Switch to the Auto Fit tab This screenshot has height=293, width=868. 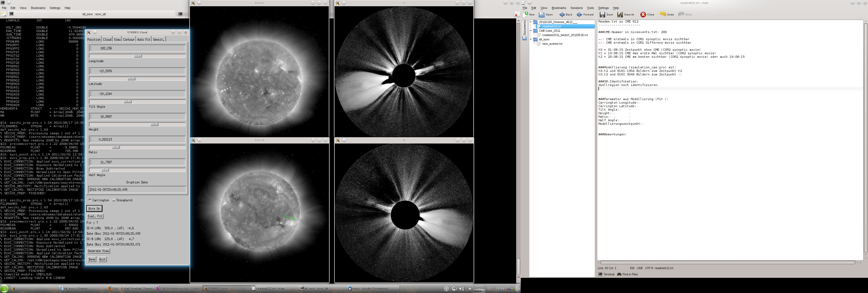pos(144,39)
